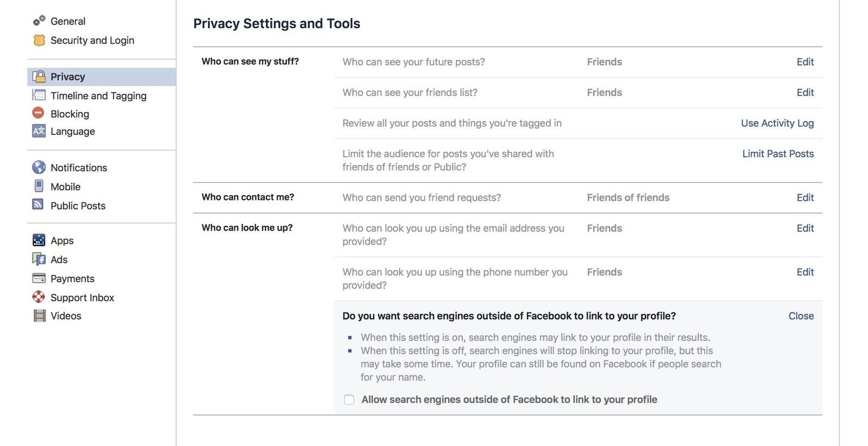The width and height of the screenshot is (868, 446).
Task: Click the Payments card icon
Action: point(39,279)
